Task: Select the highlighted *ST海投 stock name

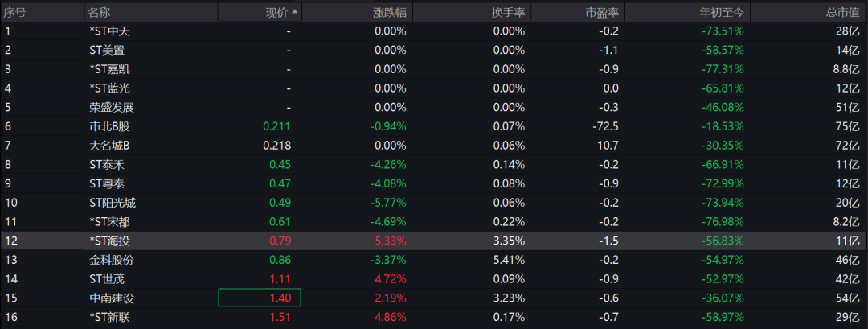Action: pyautogui.click(x=109, y=241)
